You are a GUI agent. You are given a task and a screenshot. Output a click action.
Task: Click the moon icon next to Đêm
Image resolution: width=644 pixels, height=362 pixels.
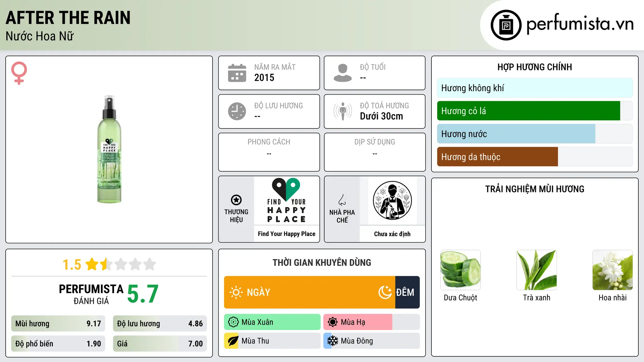[x=385, y=292]
